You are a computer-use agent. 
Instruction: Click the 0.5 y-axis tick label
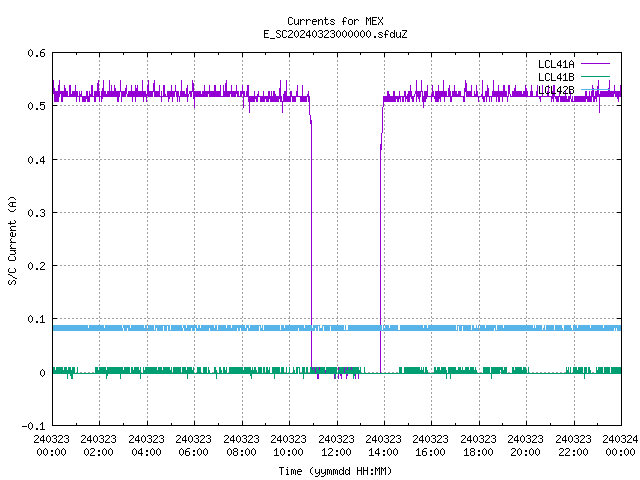point(36,106)
